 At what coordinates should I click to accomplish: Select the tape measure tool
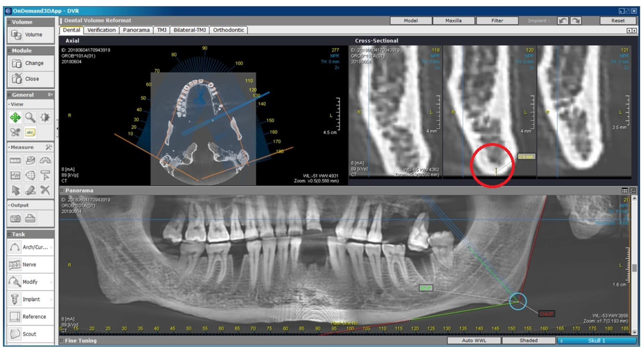click(30, 161)
